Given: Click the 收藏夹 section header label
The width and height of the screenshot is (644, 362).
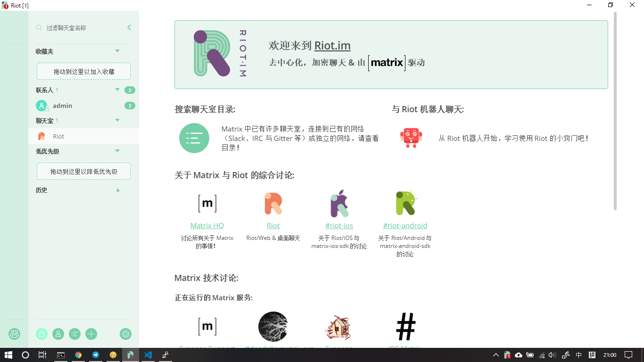Looking at the screenshot, I should click(x=45, y=51).
